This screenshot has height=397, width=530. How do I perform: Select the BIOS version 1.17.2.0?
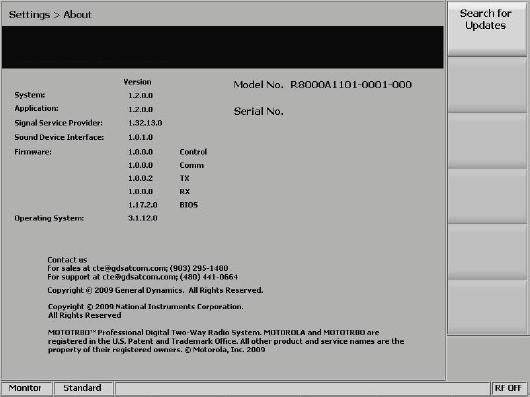click(143, 205)
